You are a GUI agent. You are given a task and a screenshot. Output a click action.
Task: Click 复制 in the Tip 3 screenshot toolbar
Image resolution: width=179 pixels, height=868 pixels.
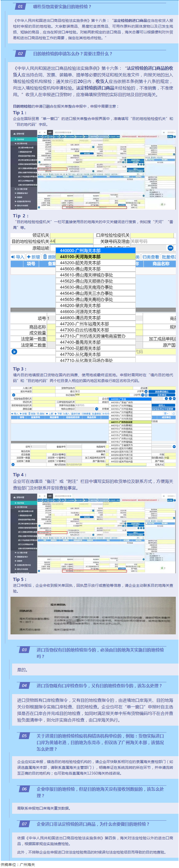coord(41,413)
